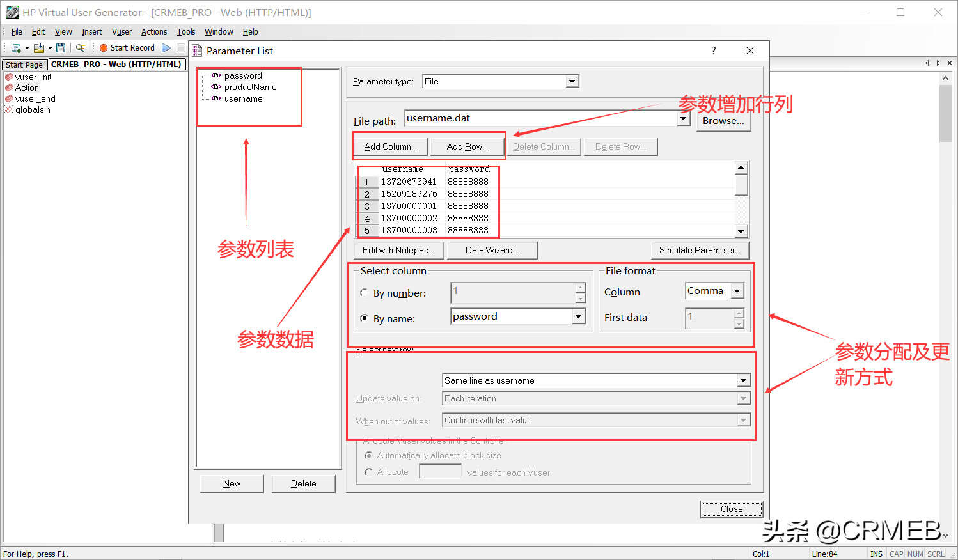Image resolution: width=958 pixels, height=560 pixels.
Task: Click the data table scroll up arrow
Action: pos(741,167)
